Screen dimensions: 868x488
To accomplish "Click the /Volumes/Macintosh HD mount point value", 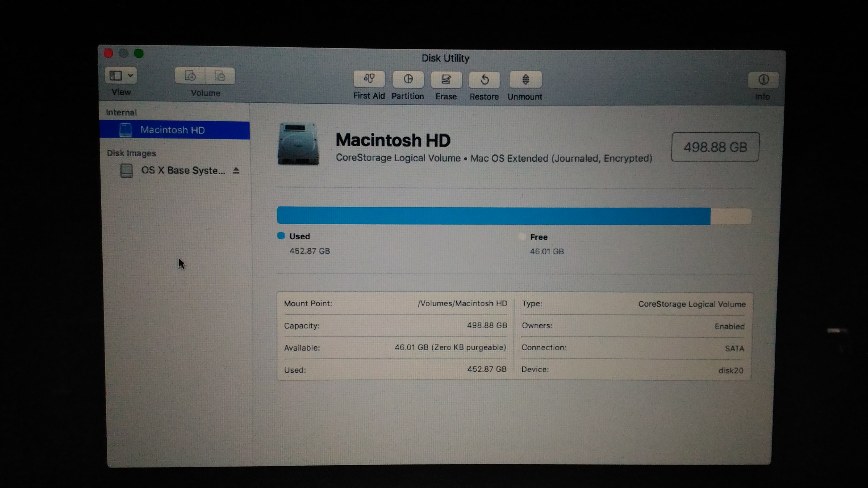I will coord(462,304).
